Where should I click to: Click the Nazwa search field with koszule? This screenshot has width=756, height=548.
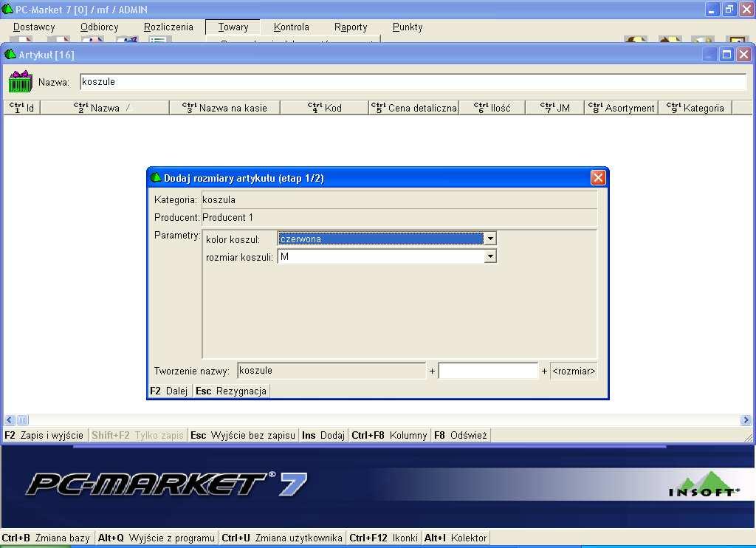tap(413, 81)
